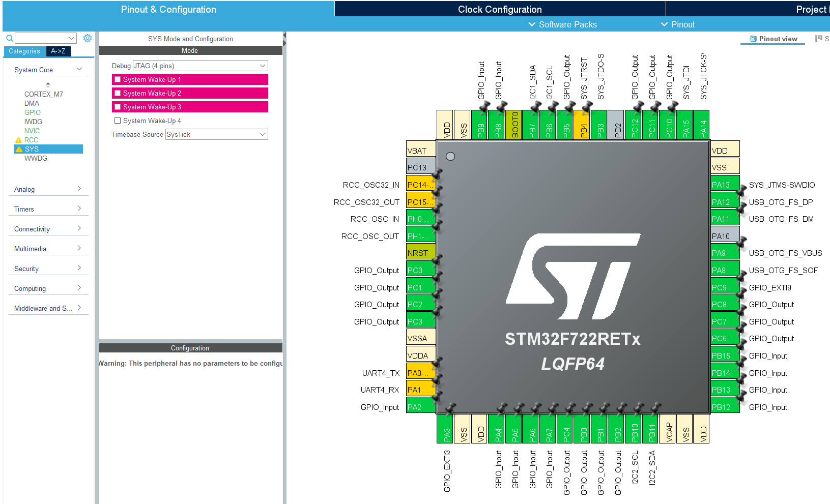Select GPIO in System Core tree
Image resolution: width=830 pixels, height=504 pixels.
[x=33, y=112]
